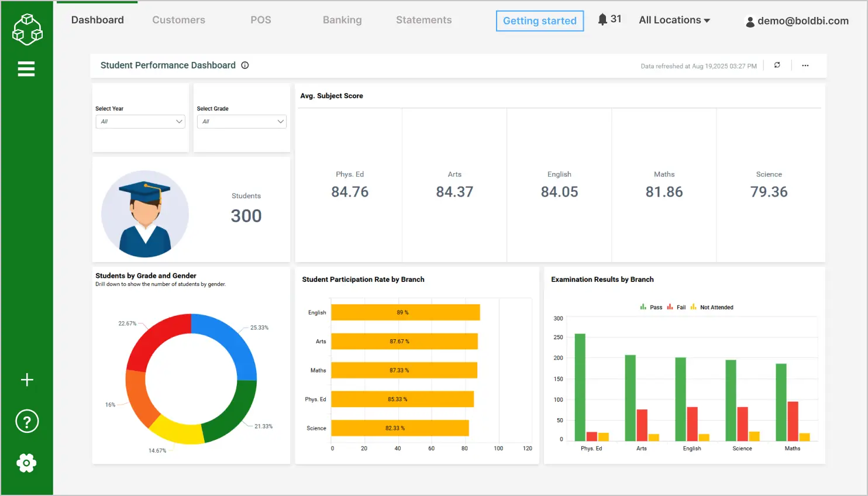
Task: Open the dashboard options ellipsis menu
Action: click(x=805, y=66)
